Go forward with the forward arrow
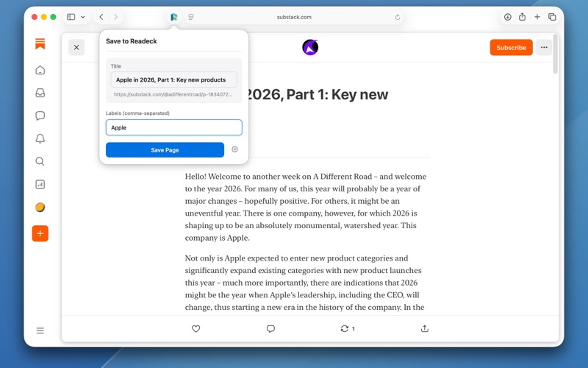Viewport: 588px width, 368px height. [x=115, y=17]
